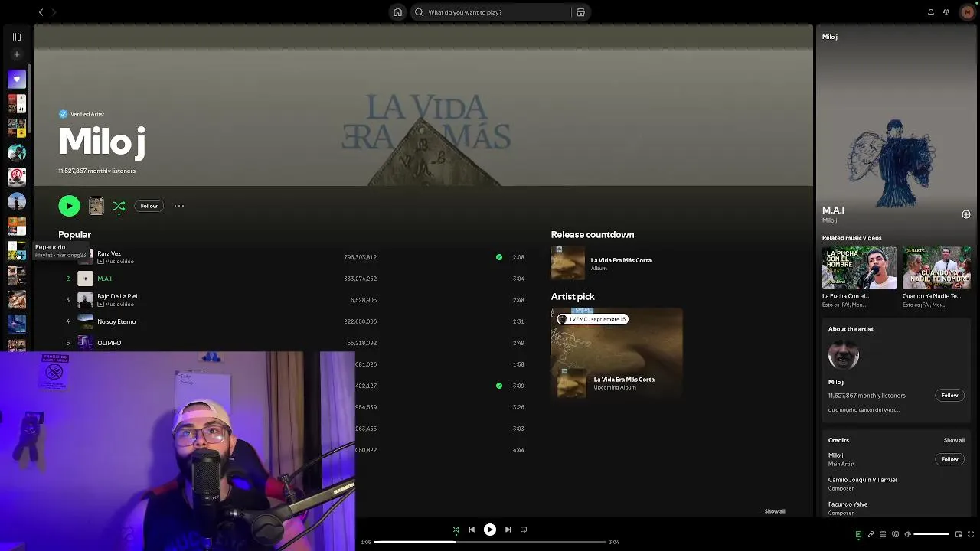Toggle shuffle in the player bar
The height and width of the screenshot is (551, 980).
tap(456, 530)
